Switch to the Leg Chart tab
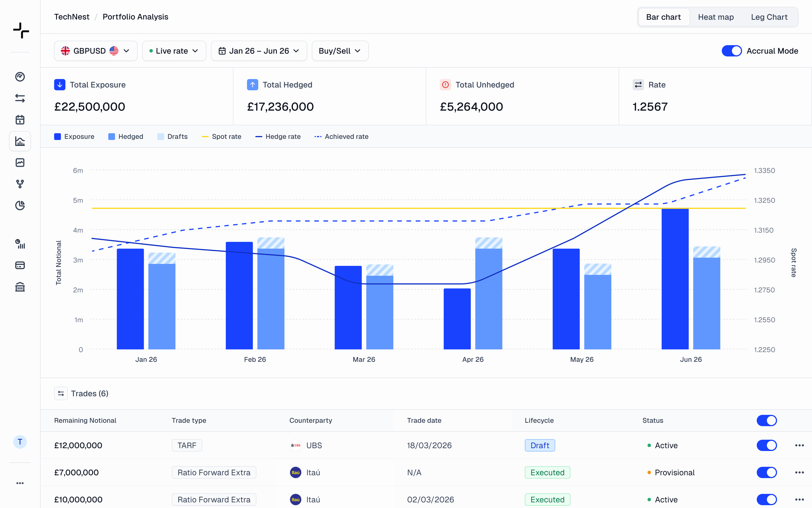Image resolution: width=812 pixels, height=508 pixels. click(769, 17)
